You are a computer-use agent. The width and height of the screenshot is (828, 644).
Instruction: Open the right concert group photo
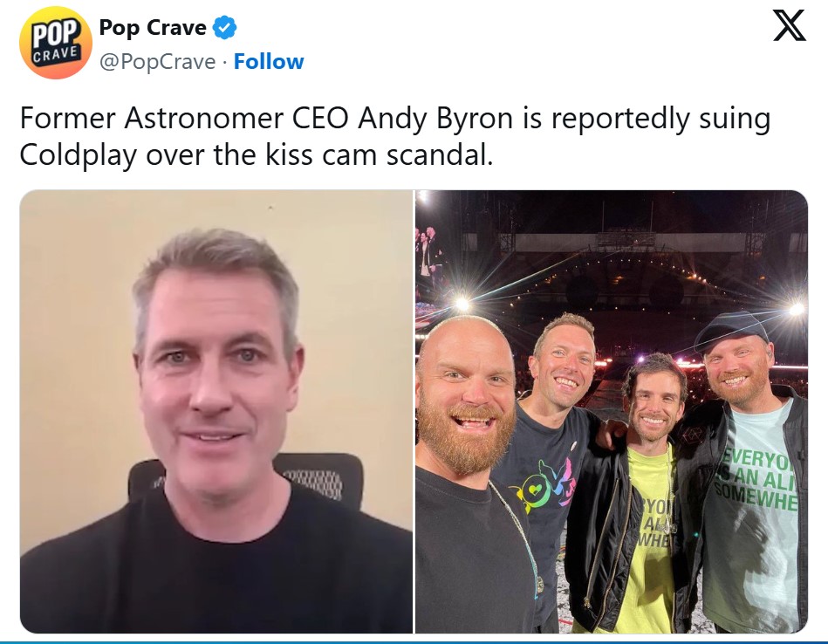tap(612, 411)
